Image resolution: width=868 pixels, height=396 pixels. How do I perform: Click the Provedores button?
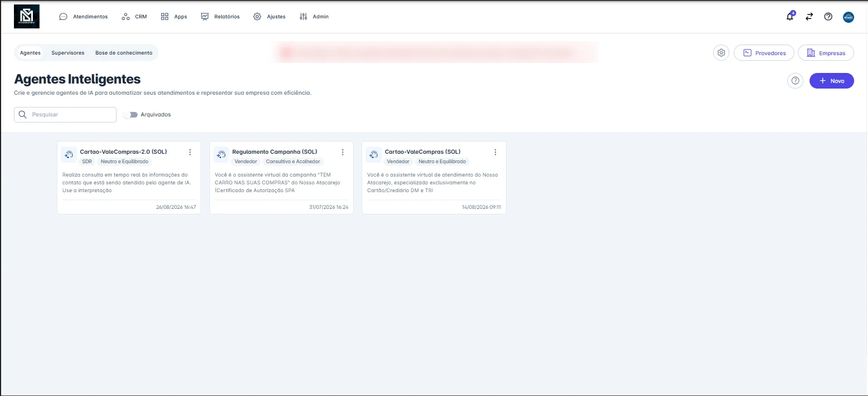(764, 53)
